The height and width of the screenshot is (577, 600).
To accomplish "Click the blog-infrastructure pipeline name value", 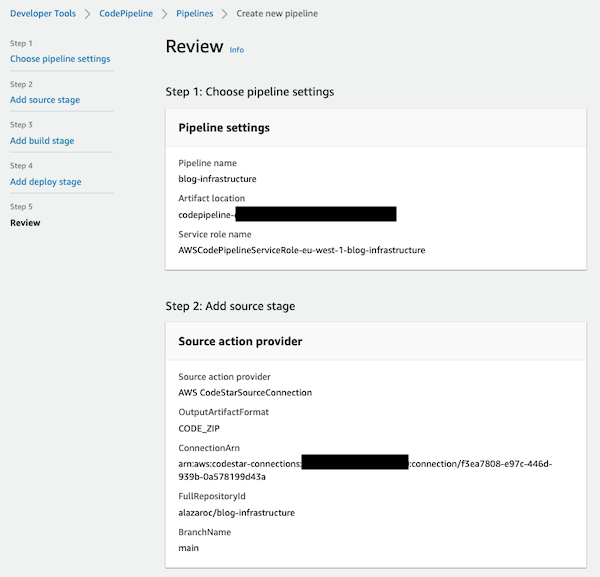I will (x=217, y=179).
